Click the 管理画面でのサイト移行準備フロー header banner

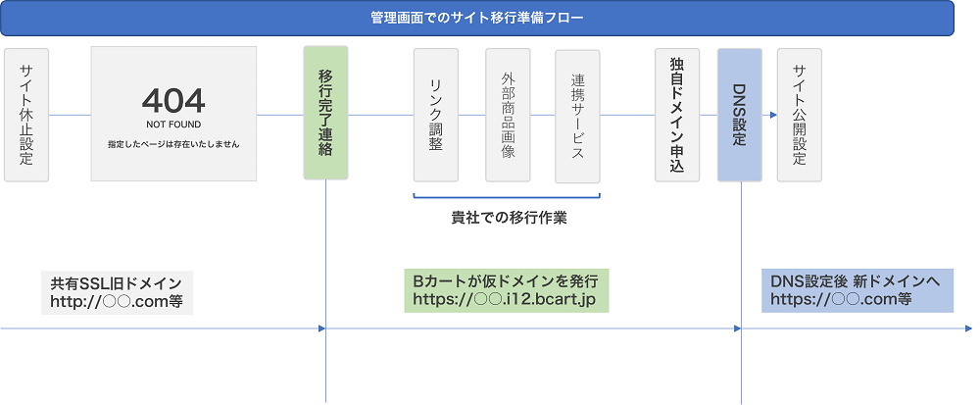pos(477,18)
